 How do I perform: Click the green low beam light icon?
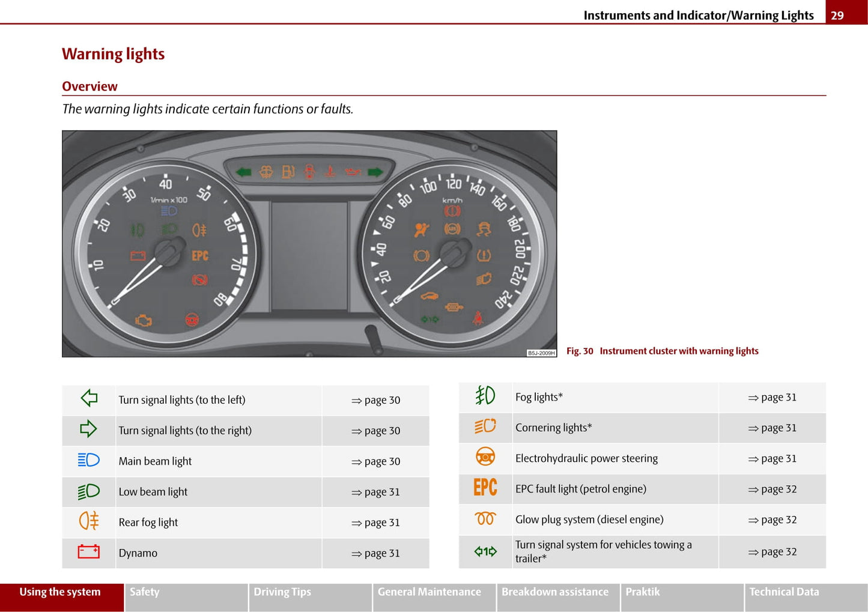pyautogui.click(x=89, y=491)
